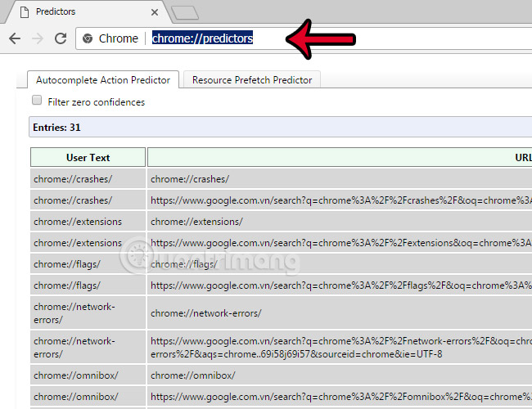Screen dimensions: 532x409
Task: Select the chrome://flags/ URL cell
Action: (340, 264)
